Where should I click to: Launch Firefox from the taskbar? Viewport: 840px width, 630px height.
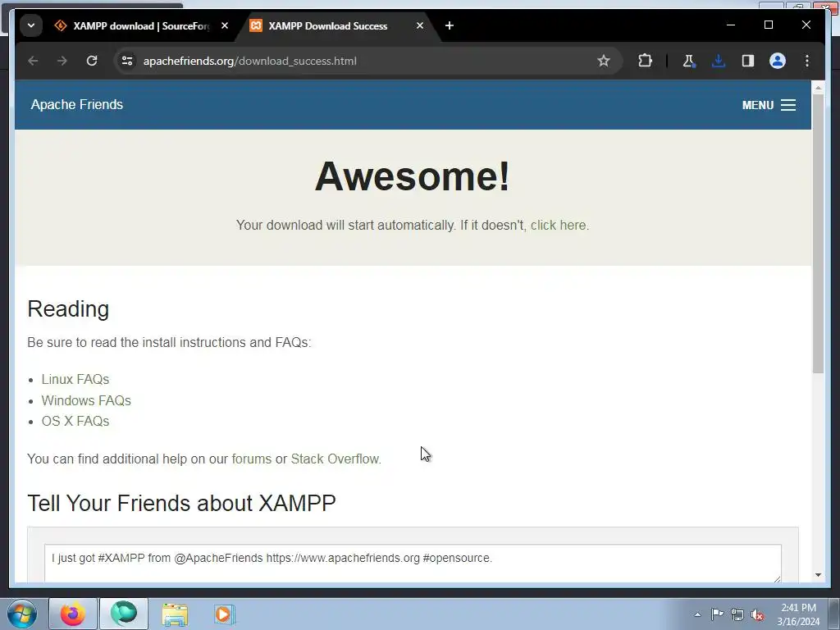click(73, 614)
